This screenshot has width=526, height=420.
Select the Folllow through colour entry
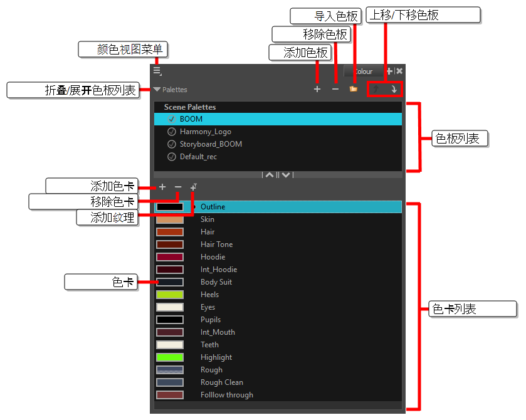tap(226, 394)
